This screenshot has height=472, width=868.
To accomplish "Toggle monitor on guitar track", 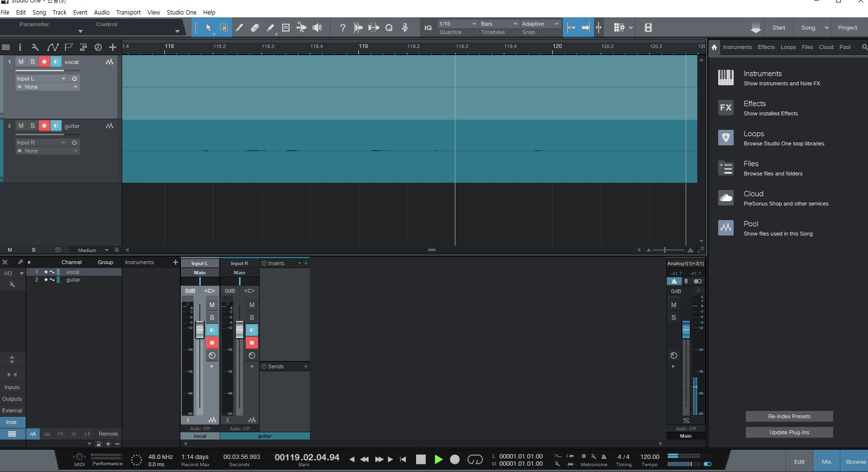I will point(56,126).
